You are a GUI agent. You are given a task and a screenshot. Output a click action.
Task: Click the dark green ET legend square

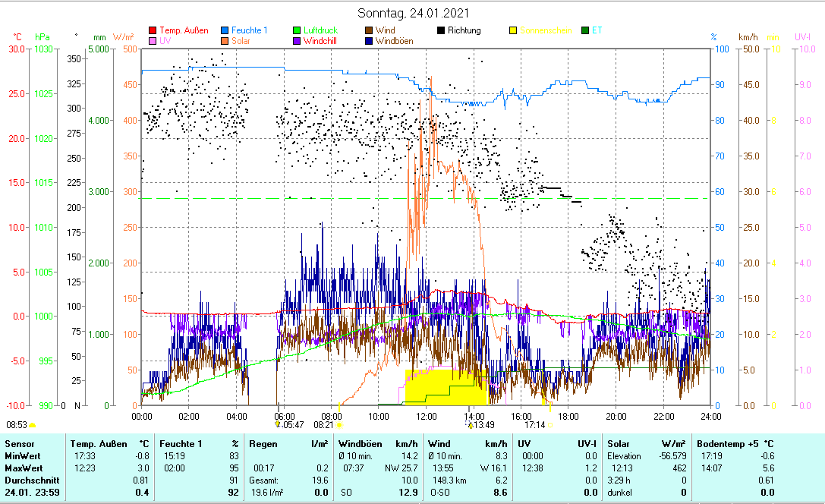pyautogui.click(x=585, y=30)
